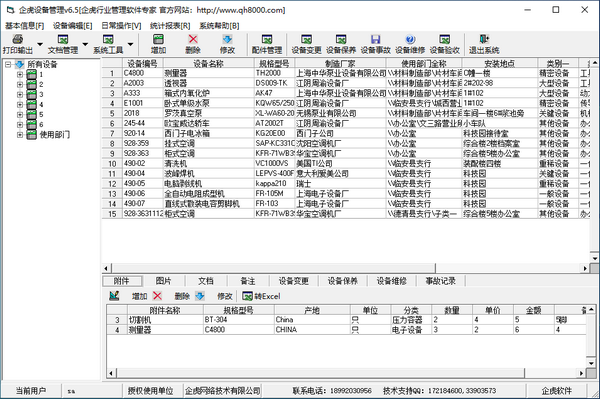
Task: Click the red 删除 delete icon
Action: coord(193,39)
